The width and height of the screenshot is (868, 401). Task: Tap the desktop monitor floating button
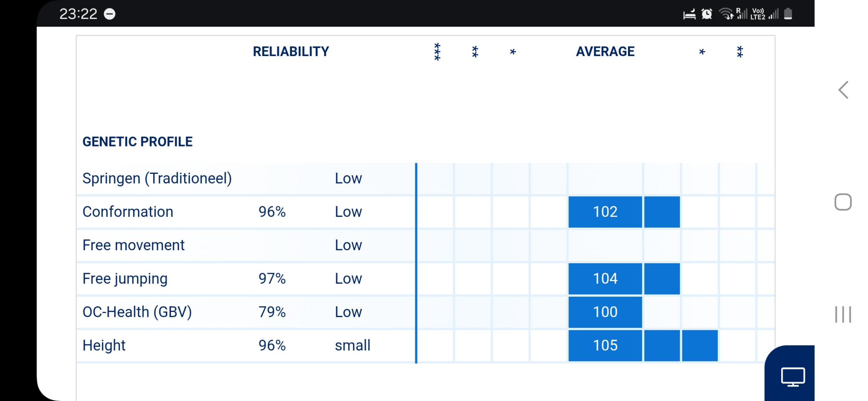[792, 376]
